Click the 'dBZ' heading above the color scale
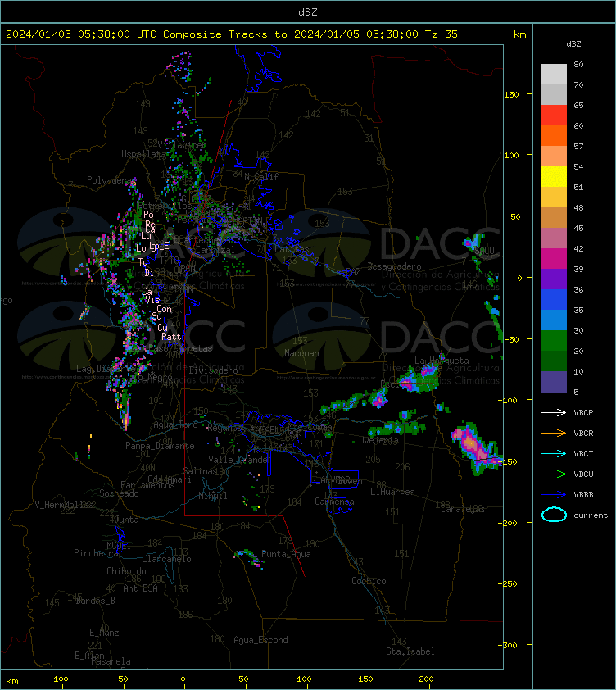The width and height of the screenshot is (616, 690). 573,44
